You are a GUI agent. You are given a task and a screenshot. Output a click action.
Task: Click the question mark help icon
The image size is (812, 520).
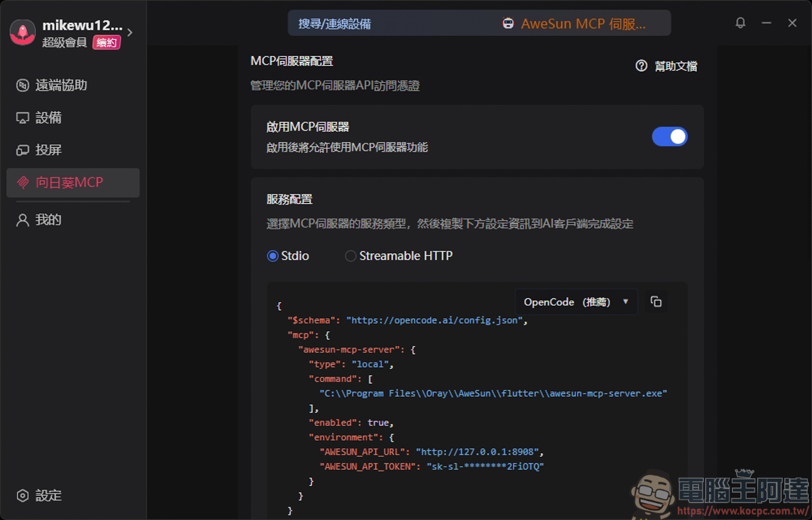point(641,66)
